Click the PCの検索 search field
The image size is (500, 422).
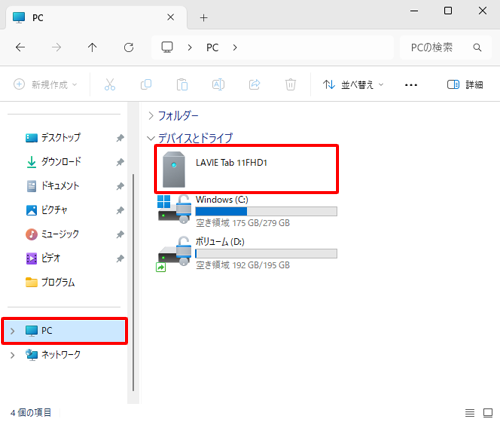(445, 48)
